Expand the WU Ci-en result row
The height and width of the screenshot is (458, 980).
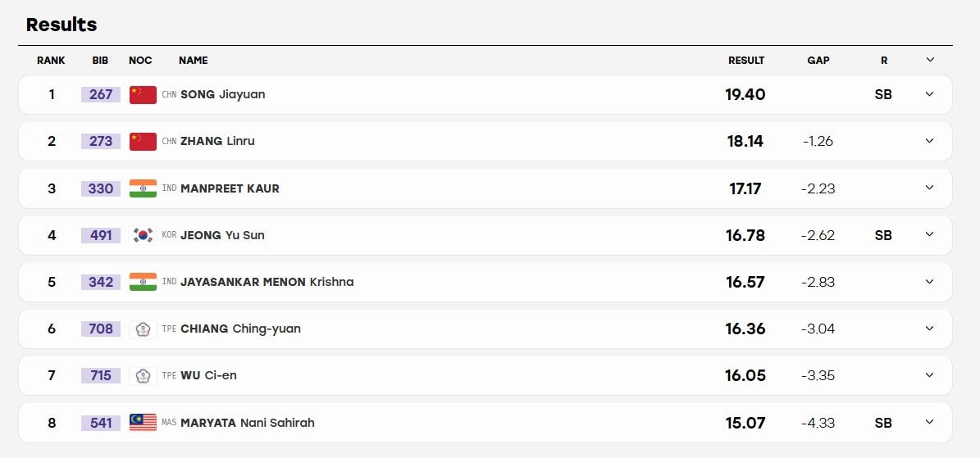point(929,375)
